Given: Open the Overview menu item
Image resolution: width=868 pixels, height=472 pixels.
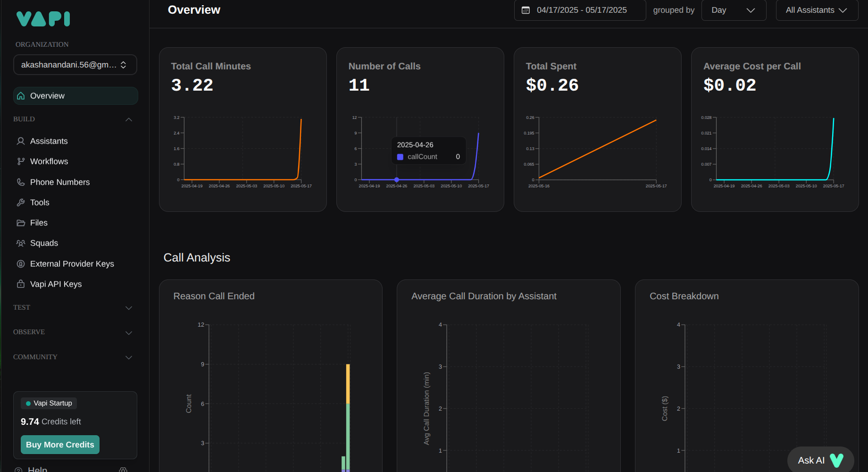Looking at the screenshot, I should coord(75,96).
